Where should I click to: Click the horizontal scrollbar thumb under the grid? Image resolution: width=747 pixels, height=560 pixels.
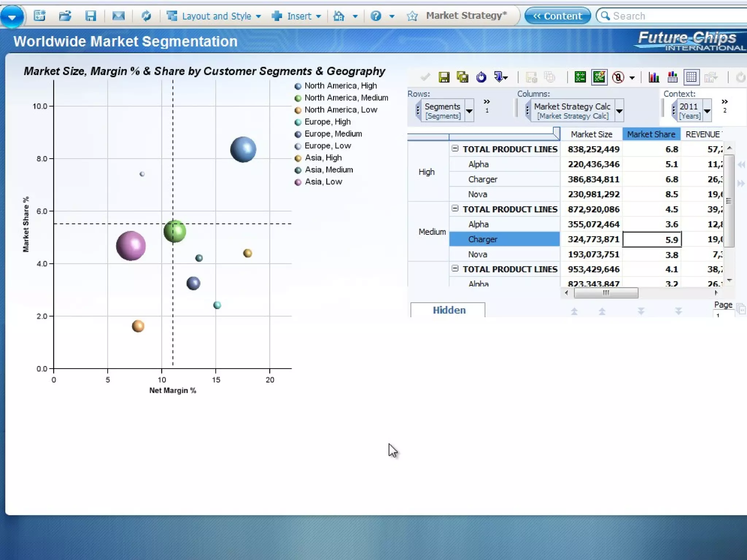(605, 293)
